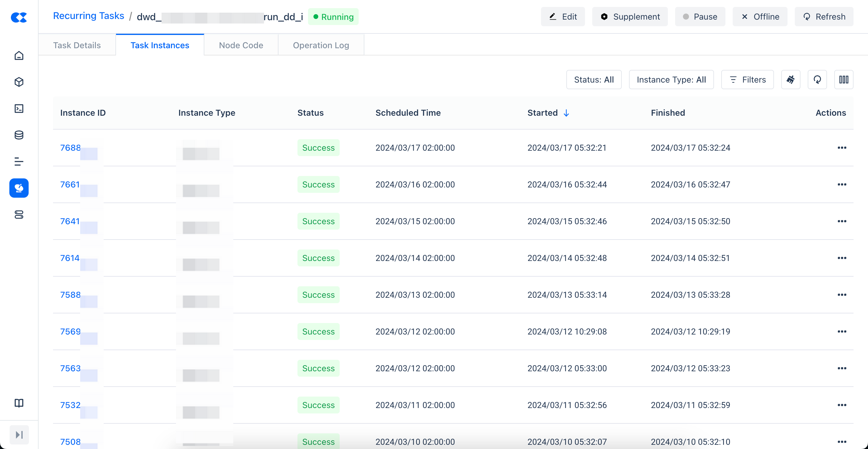Click the Pause button
868x449 pixels.
(x=700, y=17)
